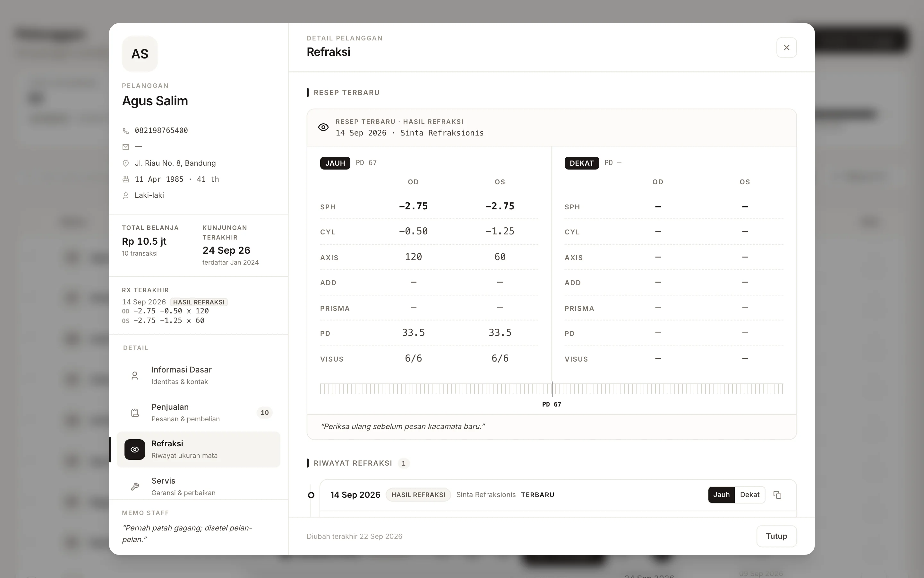Screen dimensions: 924x578
Task: Click the Rx OS line -2.75 -1.25 x 60
Action: pyautogui.click(x=163, y=321)
